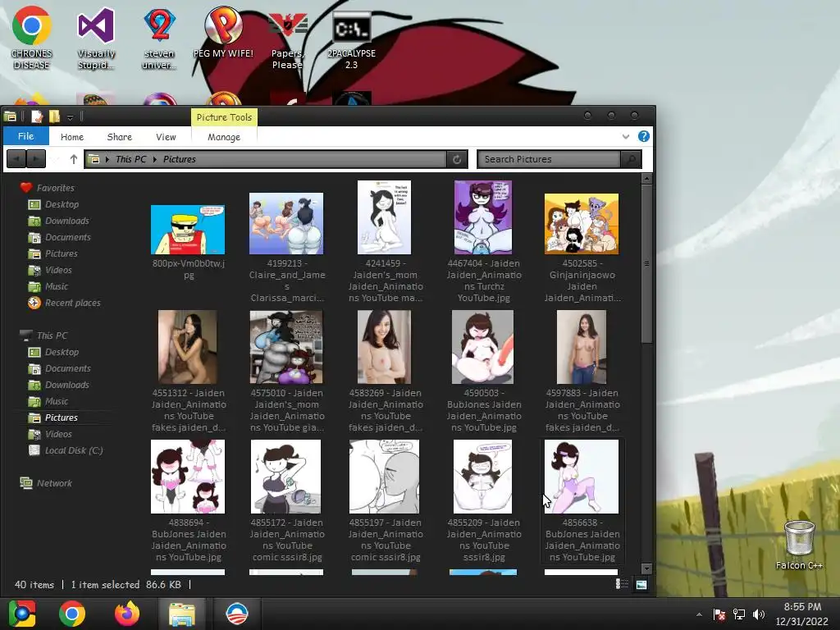Switch to the Home ribbon tab

(72, 137)
